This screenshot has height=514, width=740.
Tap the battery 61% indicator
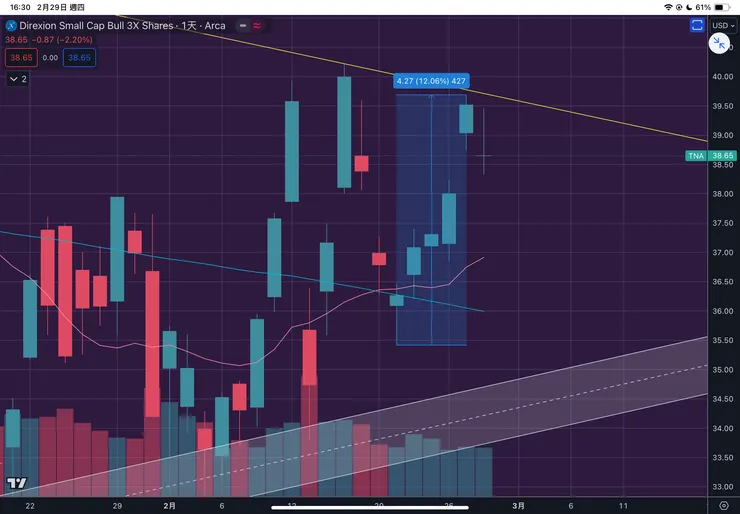[713, 7]
